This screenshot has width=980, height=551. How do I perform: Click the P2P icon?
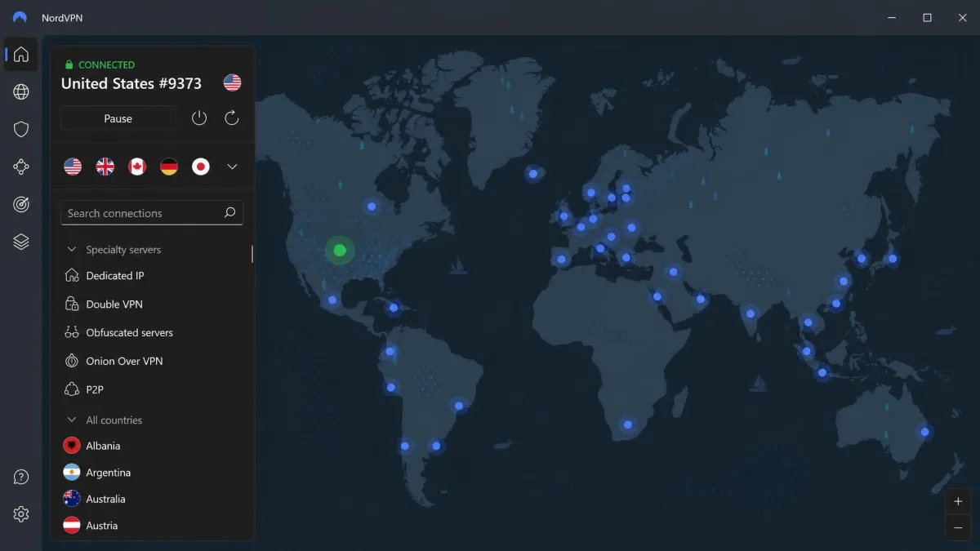coord(72,389)
